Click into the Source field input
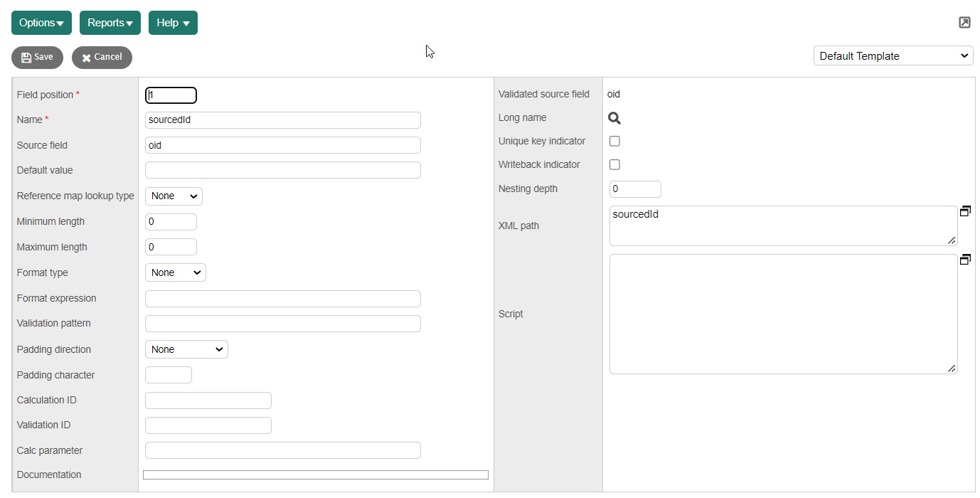This screenshot has width=980, height=498. pyautogui.click(x=282, y=145)
